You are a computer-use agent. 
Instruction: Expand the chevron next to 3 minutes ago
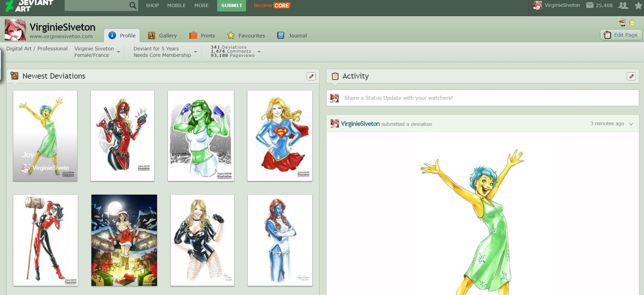pos(631,124)
